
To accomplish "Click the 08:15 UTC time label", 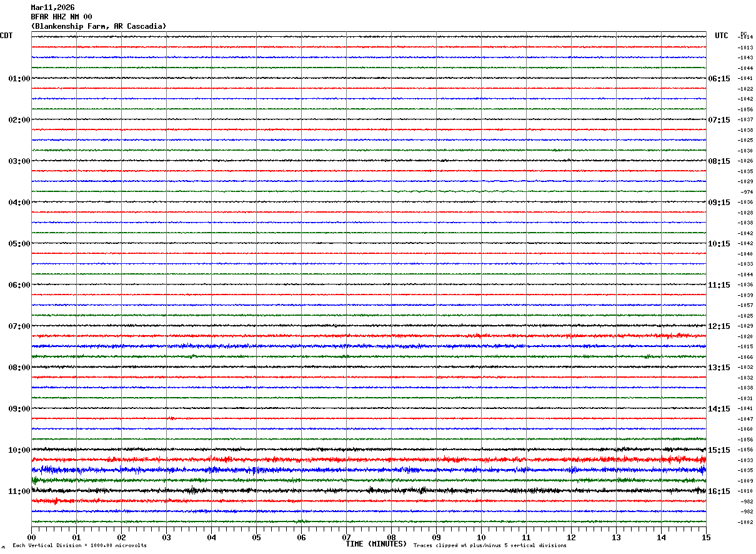I will coord(719,161).
